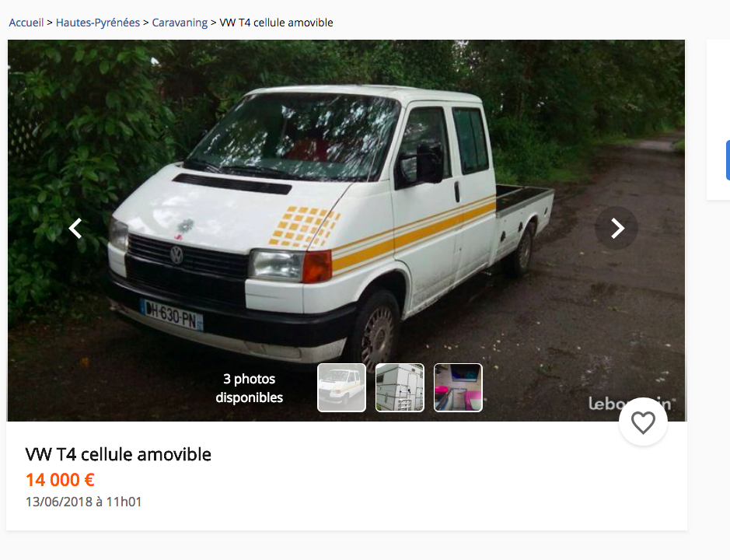Select the white van thumbnail
The width and height of the screenshot is (730, 560).
point(342,387)
